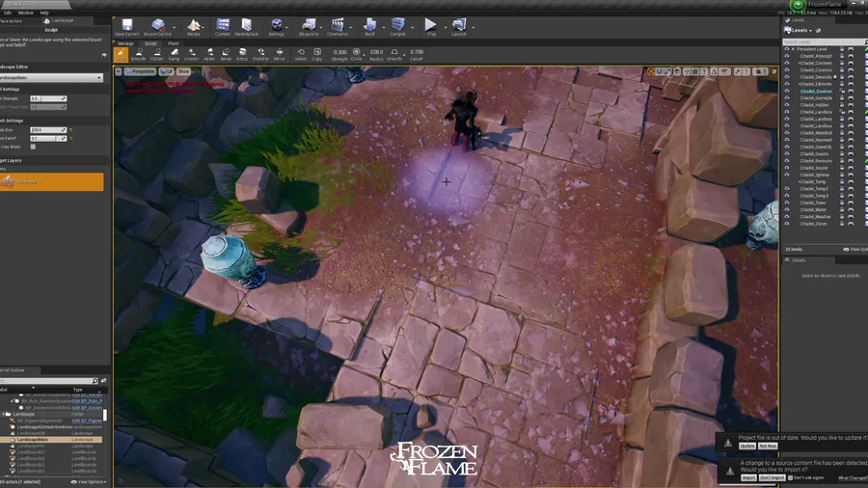Image resolution: width=868 pixels, height=488 pixels.
Task: Toggle the Clay Brush checkbox
Action: 33,147
